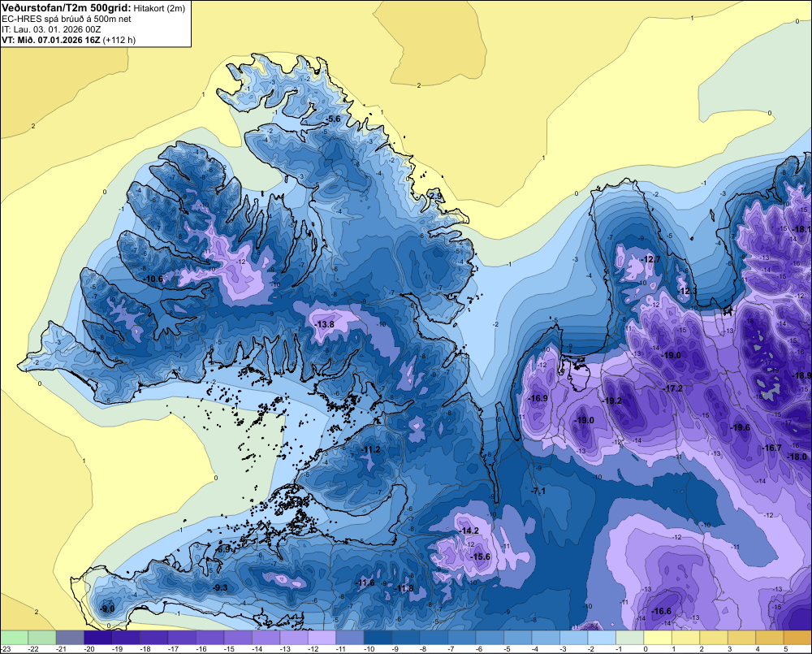Click the -13.8 temperature label
Image resolution: width=812 pixels, height=654 pixels.
tap(325, 324)
